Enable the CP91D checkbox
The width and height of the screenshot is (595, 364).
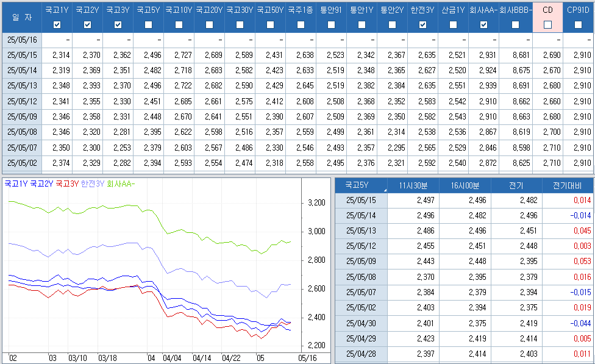577,25
